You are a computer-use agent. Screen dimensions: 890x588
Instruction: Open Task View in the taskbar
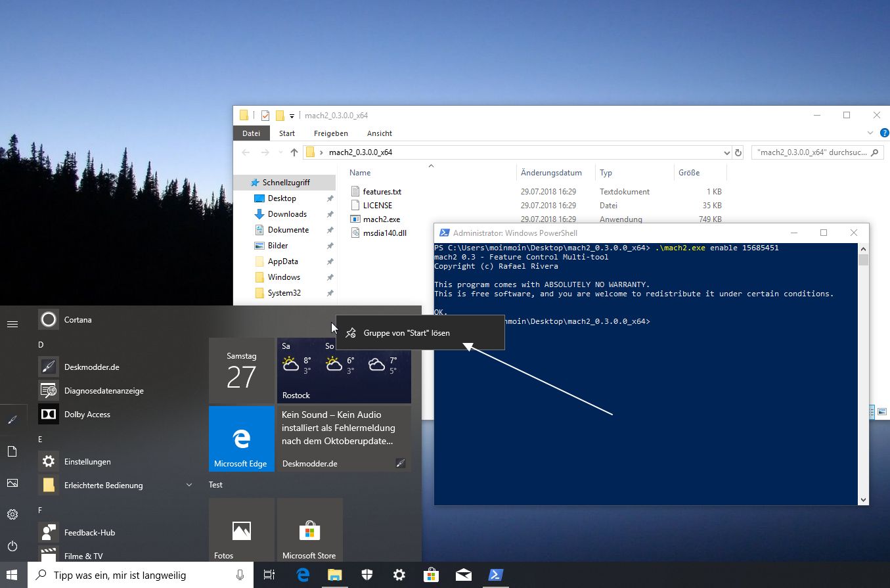pyautogui.click(x=269, y=575)
